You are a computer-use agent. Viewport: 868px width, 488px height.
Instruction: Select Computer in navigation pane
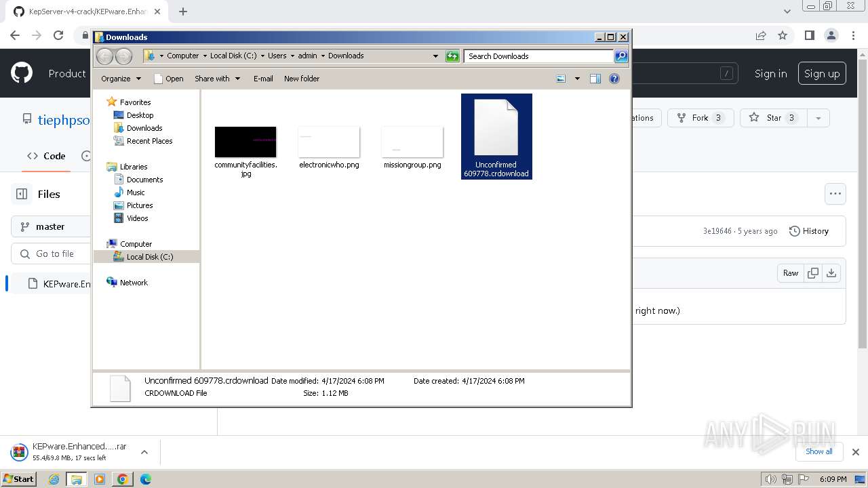tap(136, 244)
